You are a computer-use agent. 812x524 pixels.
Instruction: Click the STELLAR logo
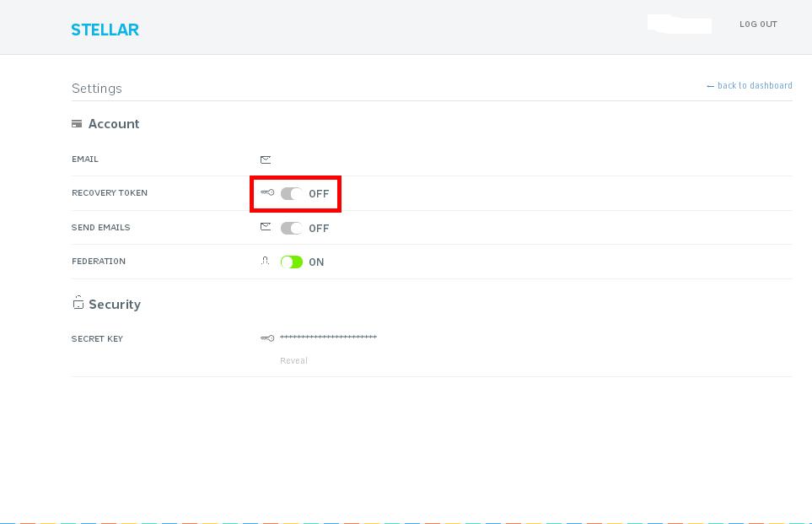click(105, 30)
